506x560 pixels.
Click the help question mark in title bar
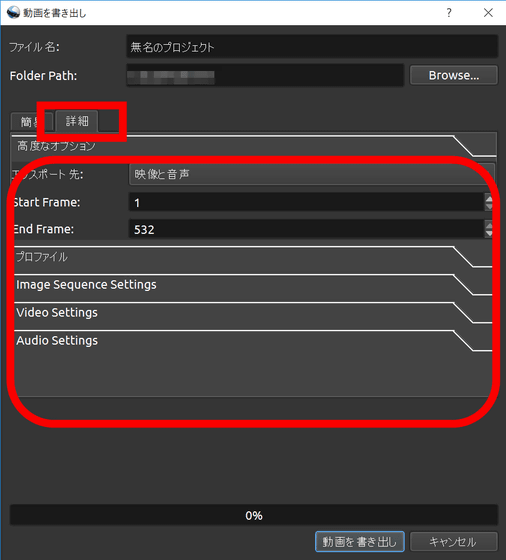449,13
